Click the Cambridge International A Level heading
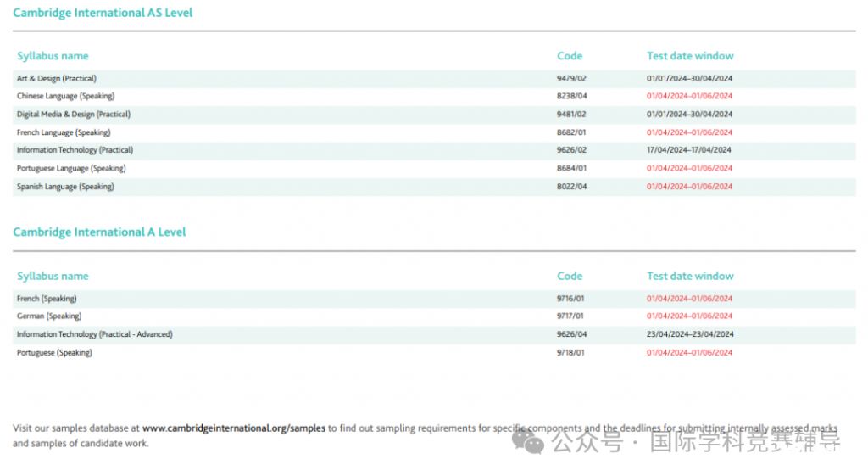This screenshot has height=476, width=868. [99, 232]
